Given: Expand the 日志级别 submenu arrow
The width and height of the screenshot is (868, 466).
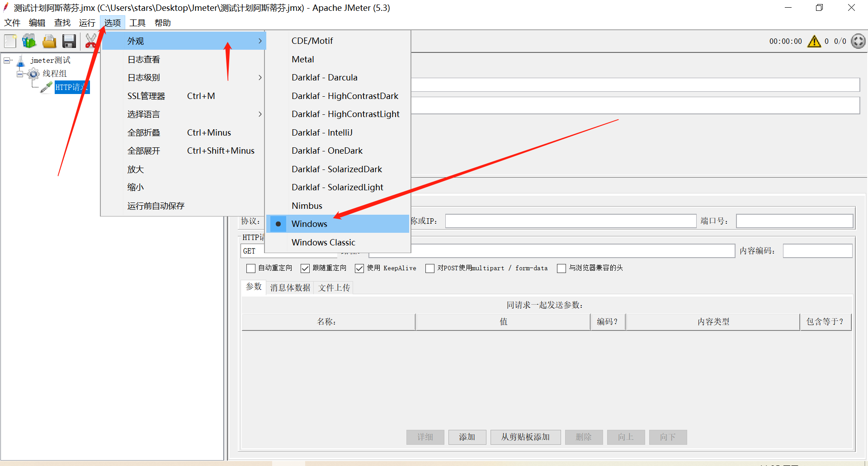Looking at the screenshot, I should point(260,77).
